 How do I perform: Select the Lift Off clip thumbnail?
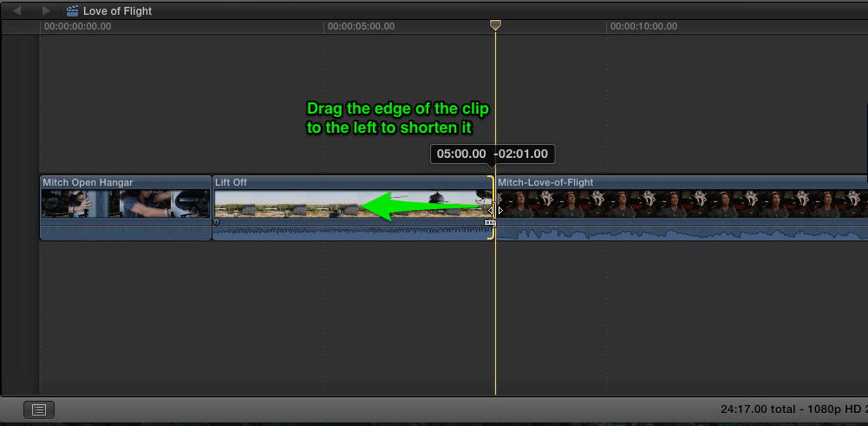pyautogui.click(x=353, y=204)
